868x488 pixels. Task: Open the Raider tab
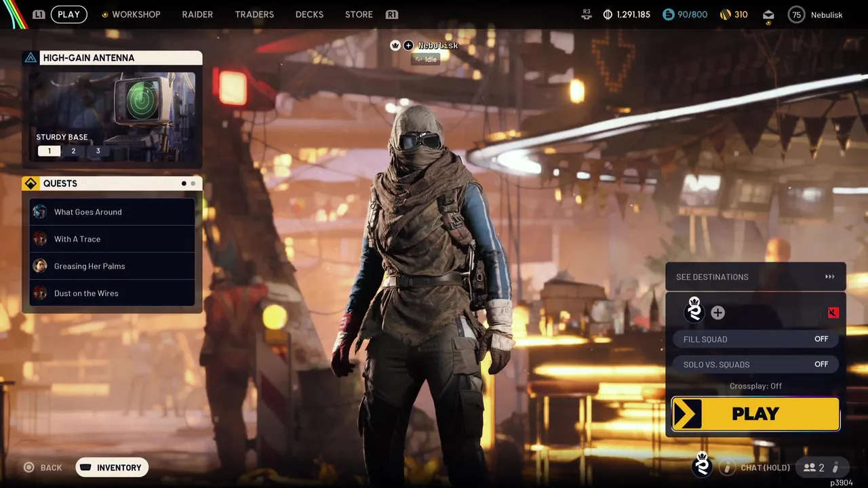(197, 14)
